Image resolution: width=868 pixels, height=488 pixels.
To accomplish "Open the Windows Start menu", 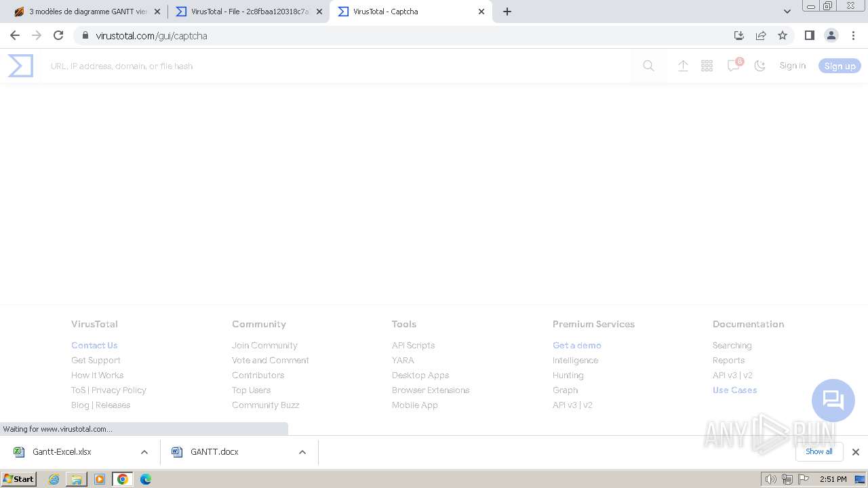I will pyautogui.click(x=19, y=479).
